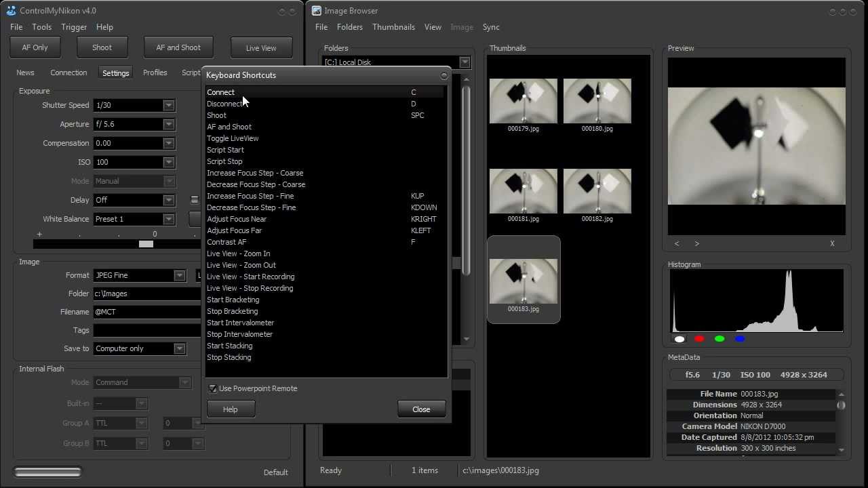868x488 pixels.
Task: Open View menu in Image Browser
Action: (433, 27)
